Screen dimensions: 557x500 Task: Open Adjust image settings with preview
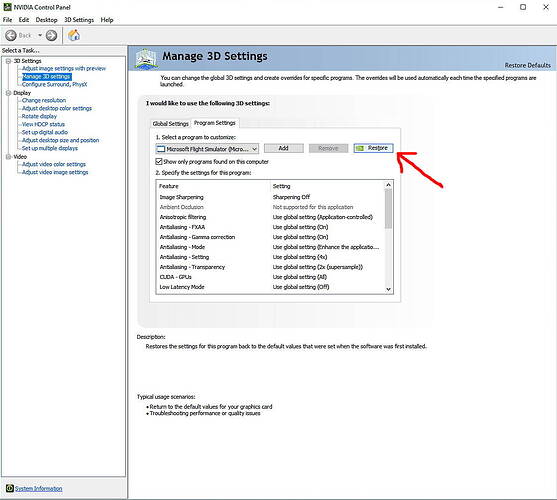point(64,69)
